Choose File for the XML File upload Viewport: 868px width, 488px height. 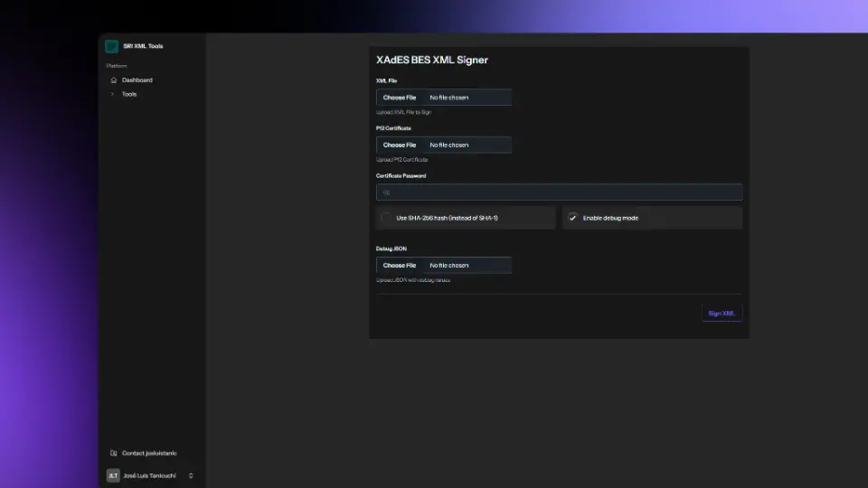(400, 97)
